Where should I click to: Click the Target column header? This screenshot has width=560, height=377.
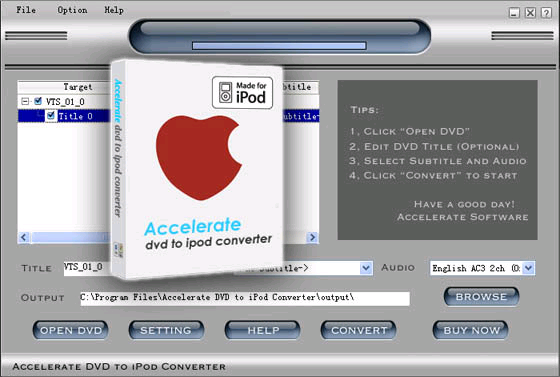coord(64,87)
